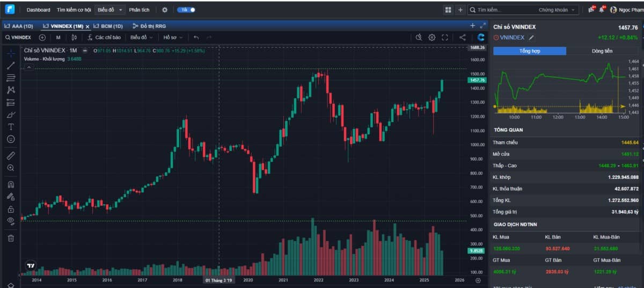Expand the Biểu đồ top menu dropdown
The height and width of the screenshot is (288, 644).
(110, 10)
